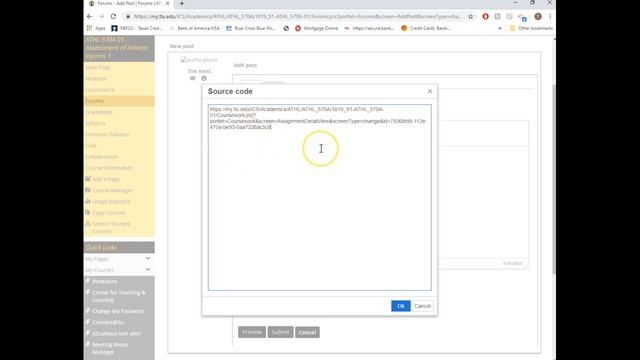Open the Meeting Room Manager link
The width and height of the screenshot is (640, 360).
pos(110,348)
